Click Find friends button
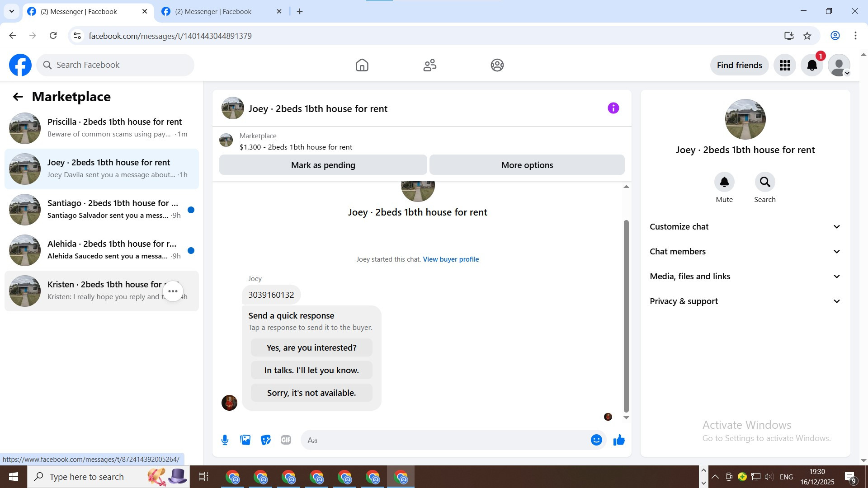The image size is (868, 488). [x=740, y=65]
